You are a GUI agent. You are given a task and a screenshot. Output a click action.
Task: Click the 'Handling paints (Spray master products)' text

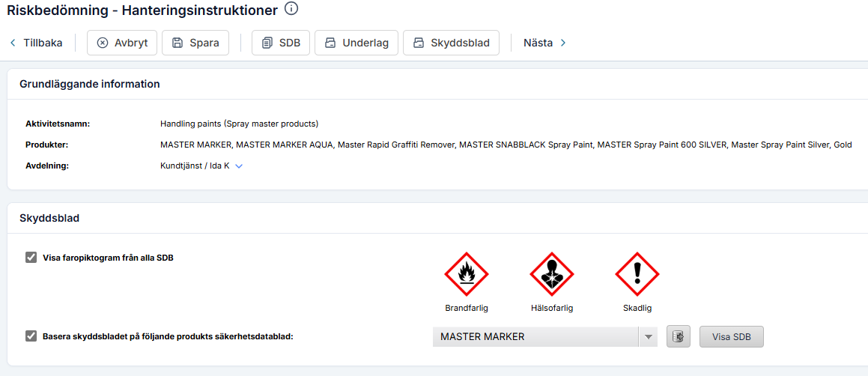pyautogui.click(x=239, y=124)
